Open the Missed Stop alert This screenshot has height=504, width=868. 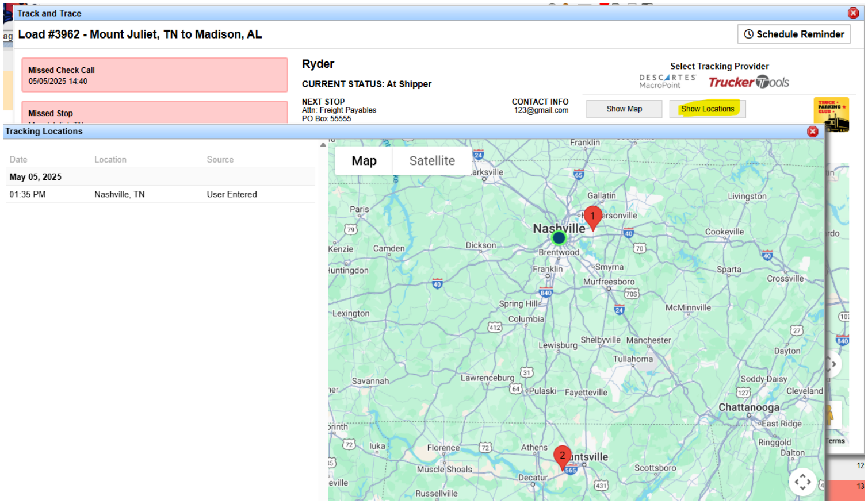(155, 112)
